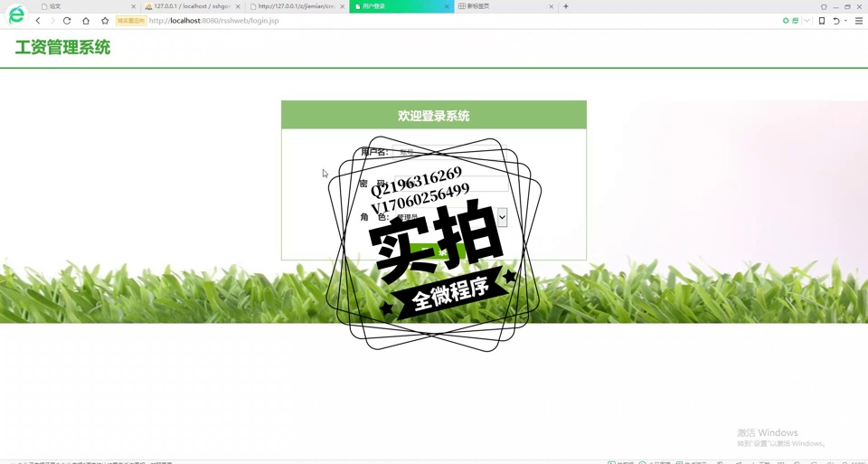868x464 pixels.
Task: Open the dropdown next to undo arrow
Action: [845, 21]
